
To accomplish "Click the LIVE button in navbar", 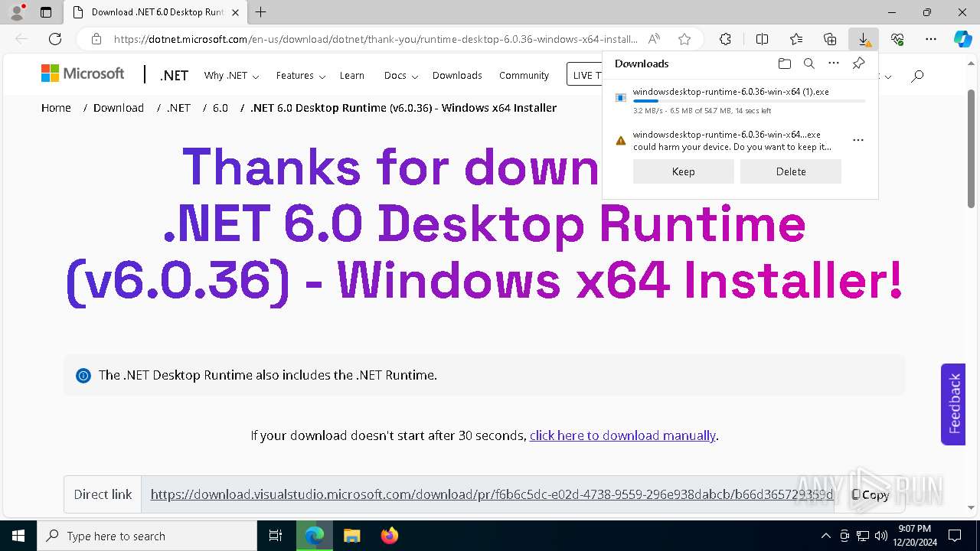I will [x=584, y=75].
